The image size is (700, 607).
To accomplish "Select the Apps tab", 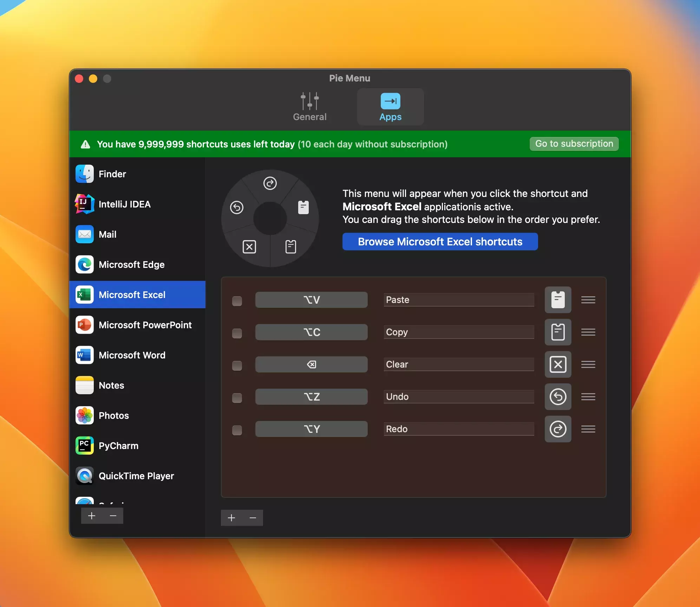I will (x=390, y=107).
